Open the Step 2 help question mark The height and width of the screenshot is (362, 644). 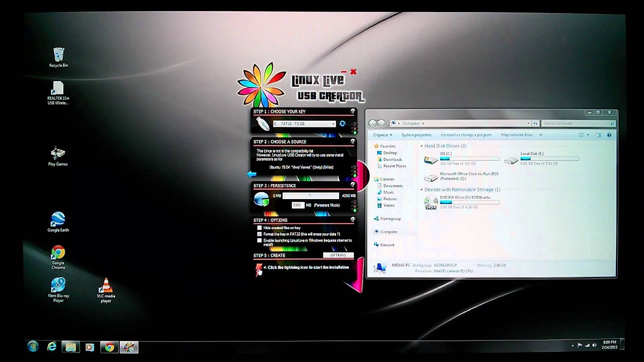(353, 142)
